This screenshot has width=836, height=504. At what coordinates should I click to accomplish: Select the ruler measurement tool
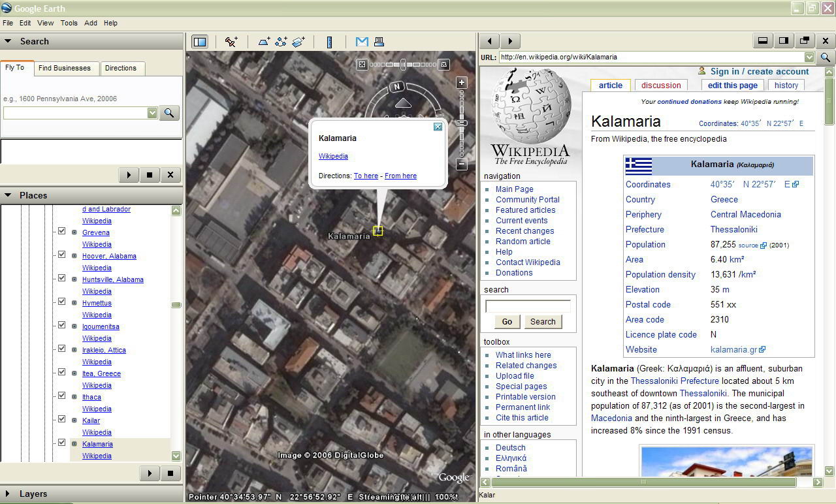(x=329, y=42)
